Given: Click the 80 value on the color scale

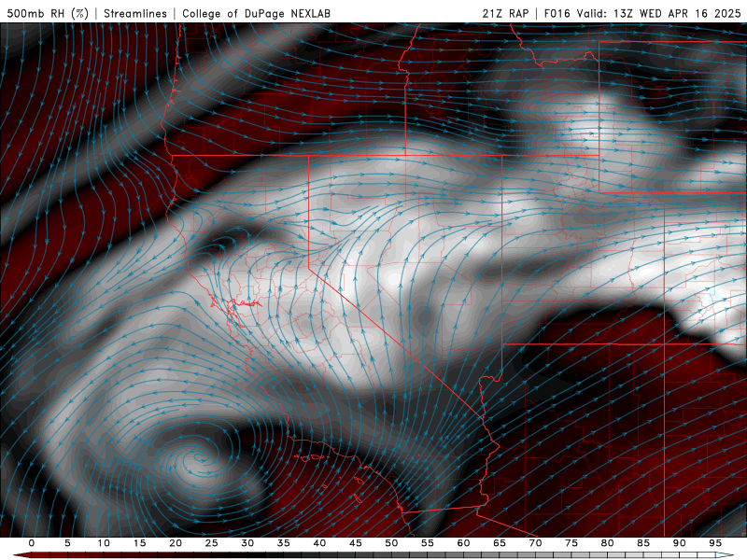Looking at the screenshot, I should coord(607,543).
